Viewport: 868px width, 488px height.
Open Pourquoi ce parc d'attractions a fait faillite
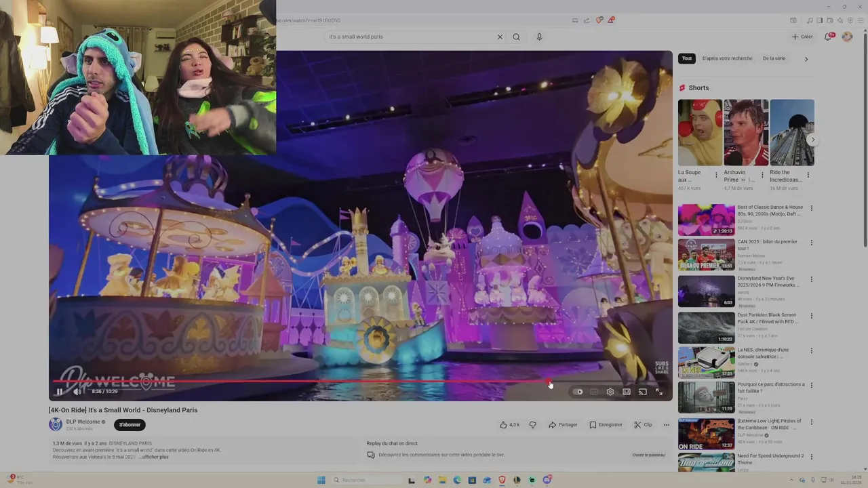[706, 397]
